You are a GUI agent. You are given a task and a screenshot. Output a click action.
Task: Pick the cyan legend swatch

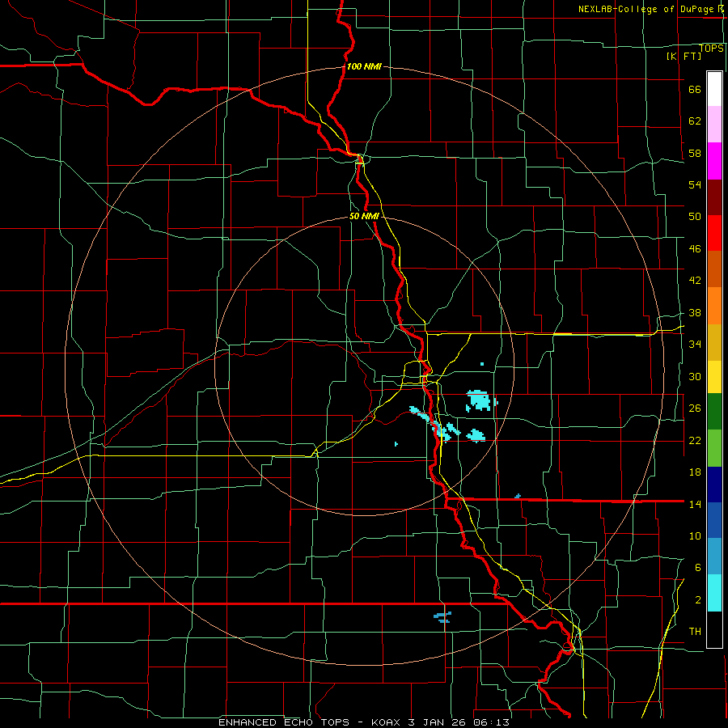tap(714, 593)
